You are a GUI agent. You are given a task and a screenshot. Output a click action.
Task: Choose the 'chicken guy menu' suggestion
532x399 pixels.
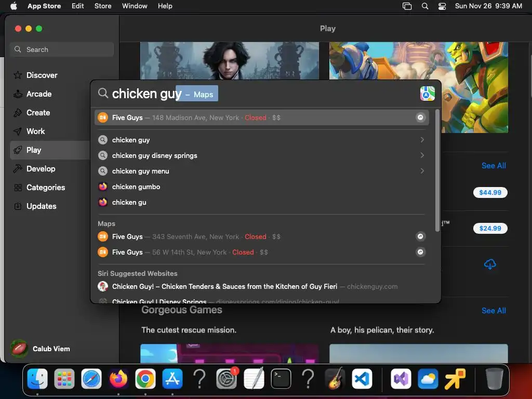(262, 171)
